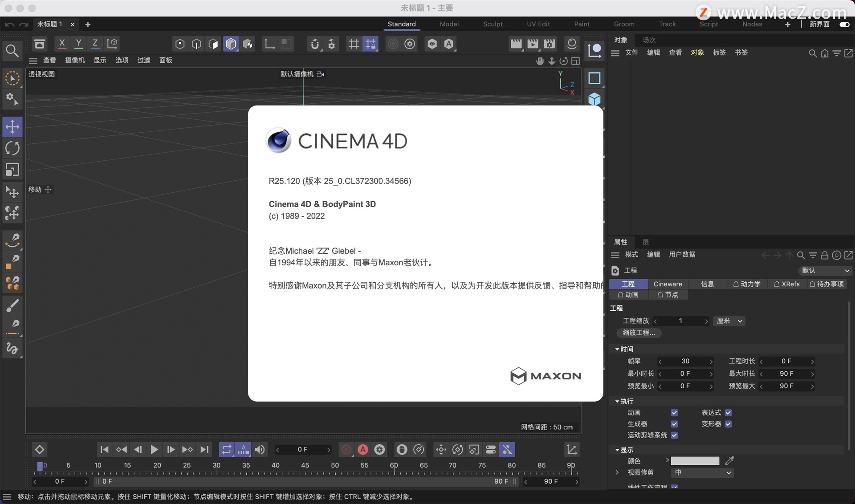Click the 颜色 color swatch

point(695,461)
